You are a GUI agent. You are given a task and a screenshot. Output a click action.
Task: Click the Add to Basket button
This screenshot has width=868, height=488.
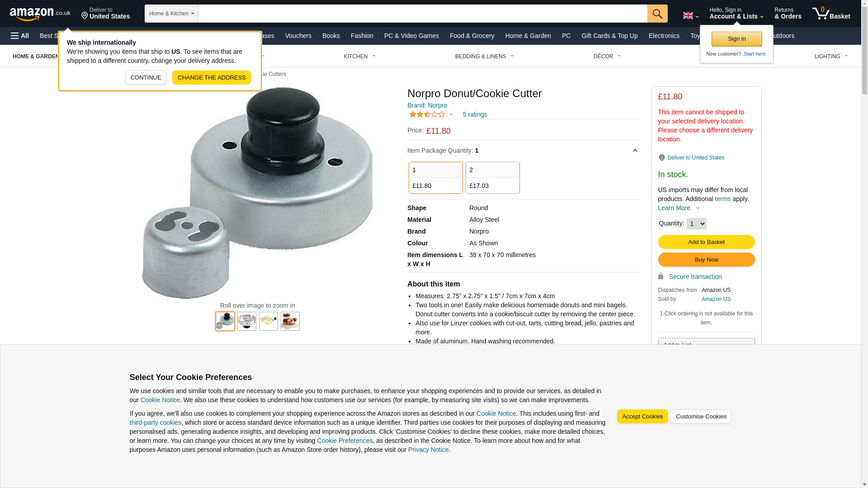[706, 242]
